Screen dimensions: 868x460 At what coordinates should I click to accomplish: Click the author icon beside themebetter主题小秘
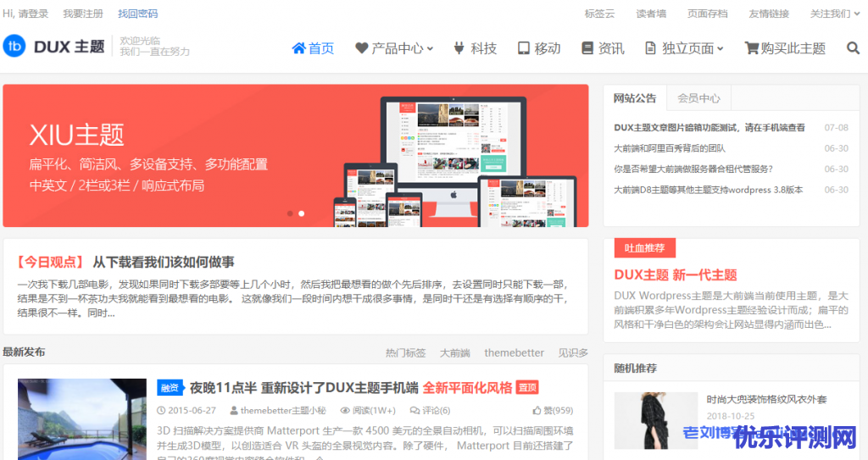[x=234, y=411]
